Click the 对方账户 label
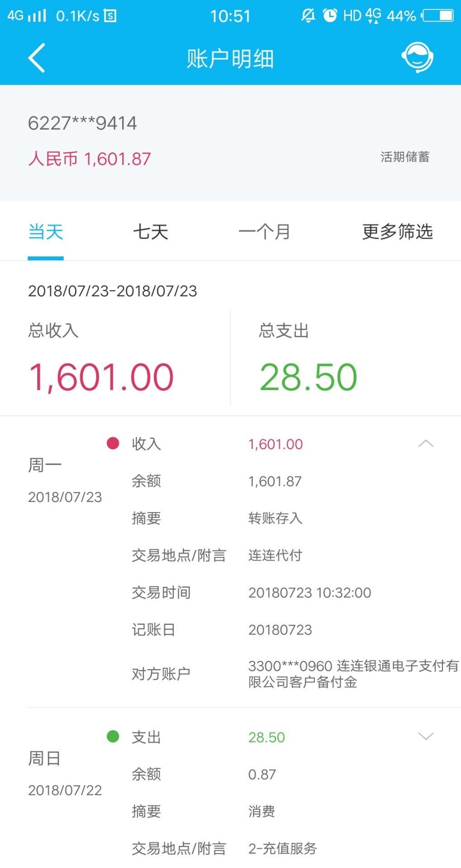Screen dimensions: 461x868 pyautogui.click(x=161, y=674)
